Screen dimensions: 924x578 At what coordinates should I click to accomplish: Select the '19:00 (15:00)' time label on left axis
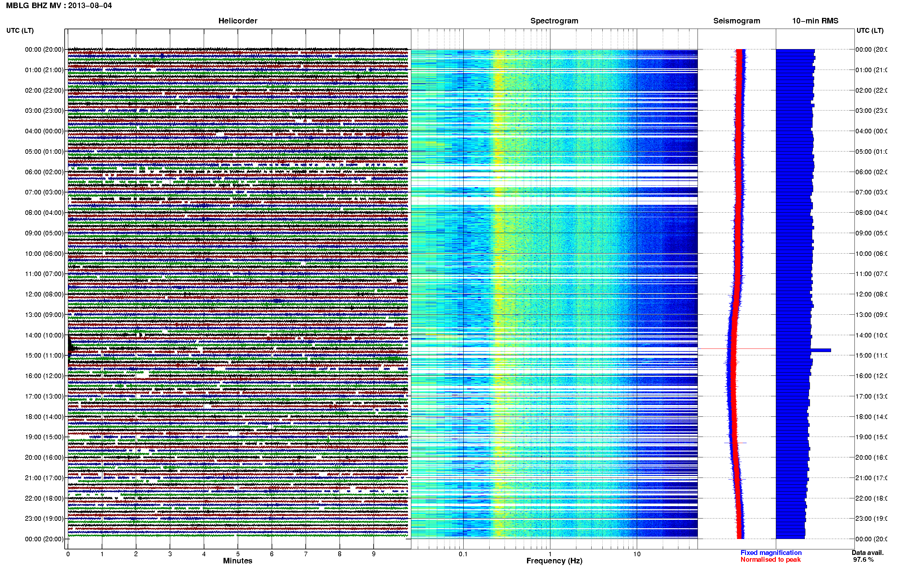point(44,437)
